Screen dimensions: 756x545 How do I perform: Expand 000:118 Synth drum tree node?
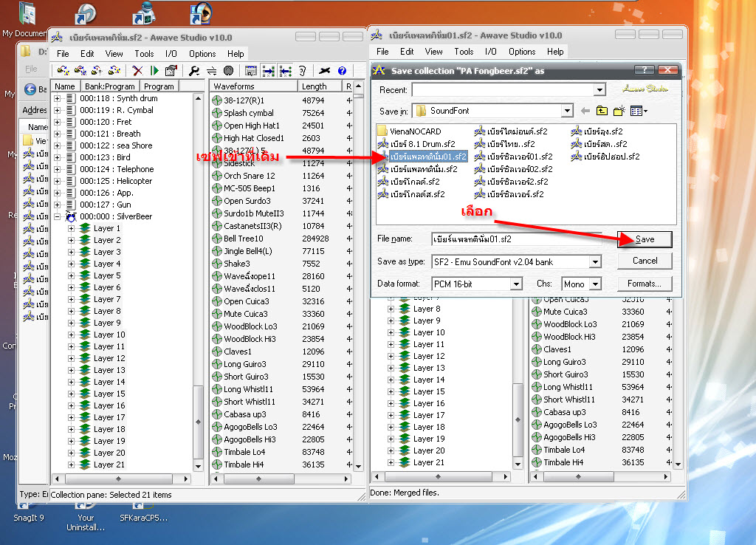[x=58, y=98]
